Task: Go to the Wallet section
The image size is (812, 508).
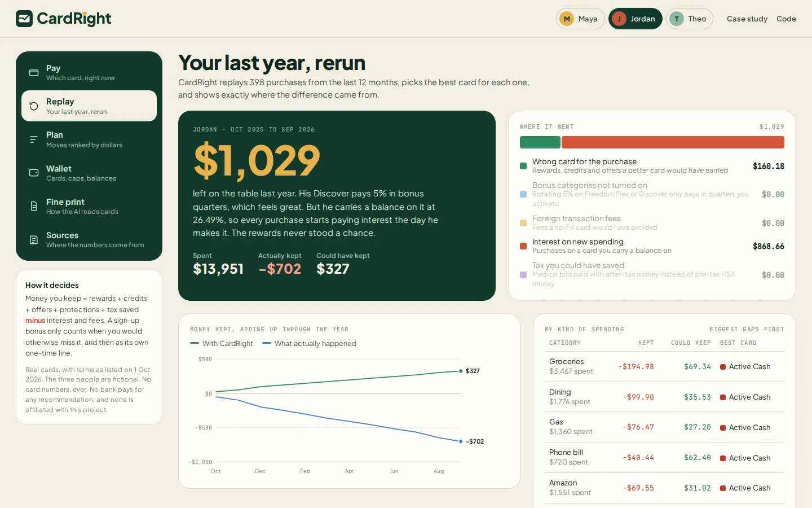Action: [89, 173]
